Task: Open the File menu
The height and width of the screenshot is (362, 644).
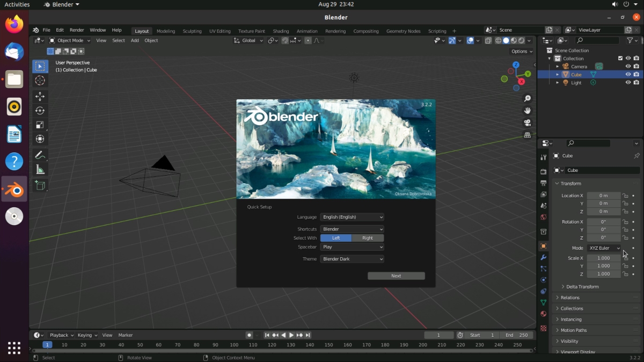Action: coord(46,30)
